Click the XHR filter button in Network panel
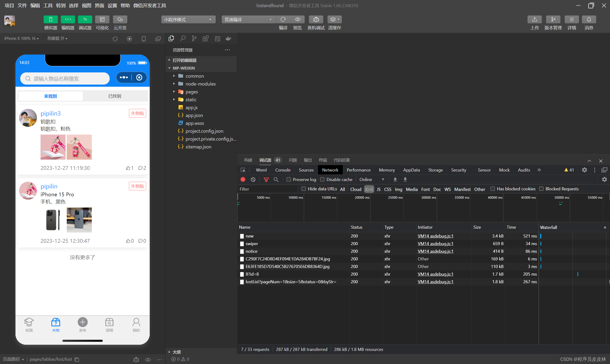The height and width of the screenshot is (364, 610). tap(369, 189)
